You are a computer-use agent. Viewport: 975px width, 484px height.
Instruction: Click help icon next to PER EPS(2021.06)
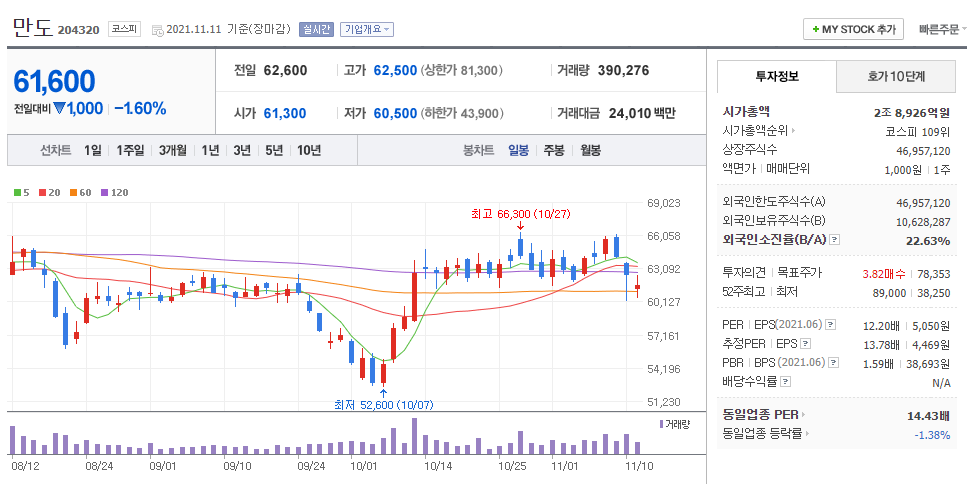830,325
